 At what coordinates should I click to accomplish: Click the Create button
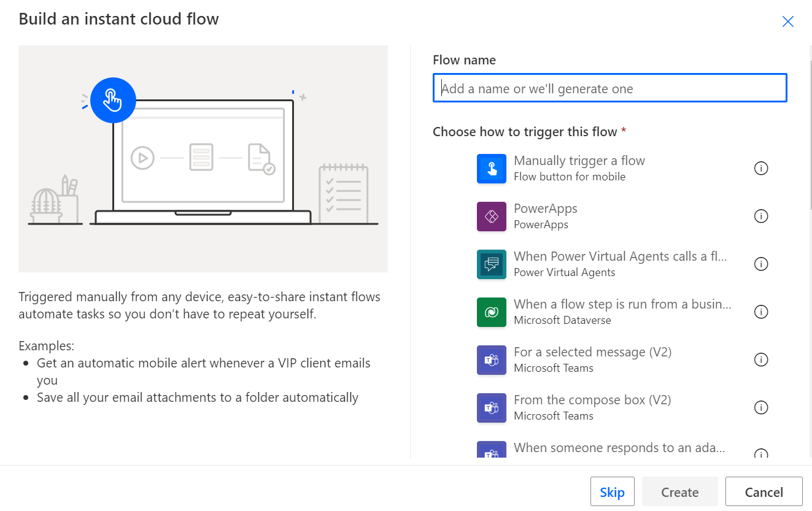(x=680, y=492)
